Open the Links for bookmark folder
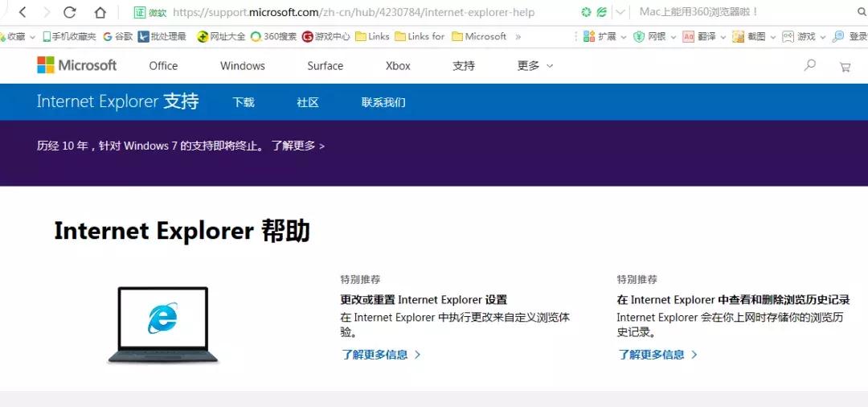868x407 pixels. [x=420, y=36]
